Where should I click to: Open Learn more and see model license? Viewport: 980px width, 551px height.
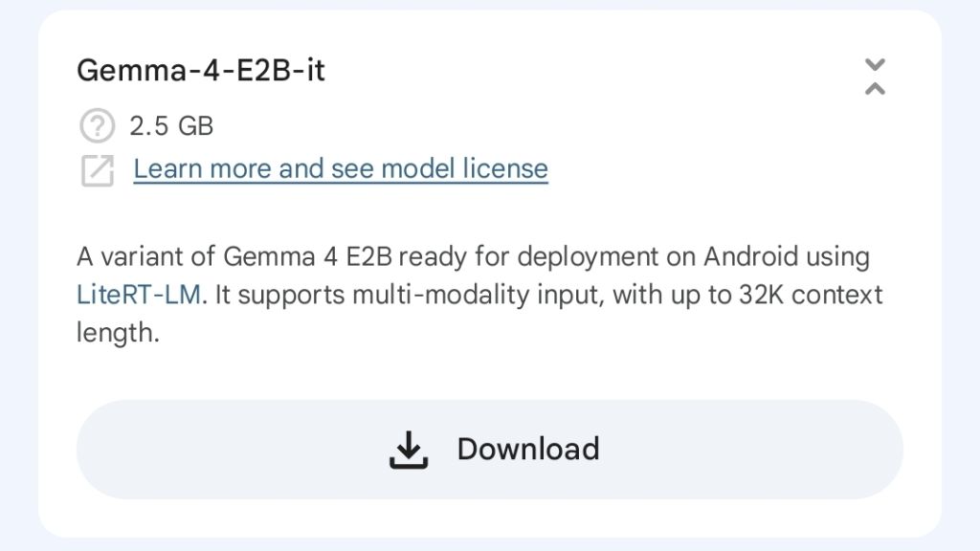[x=341, y=168]
